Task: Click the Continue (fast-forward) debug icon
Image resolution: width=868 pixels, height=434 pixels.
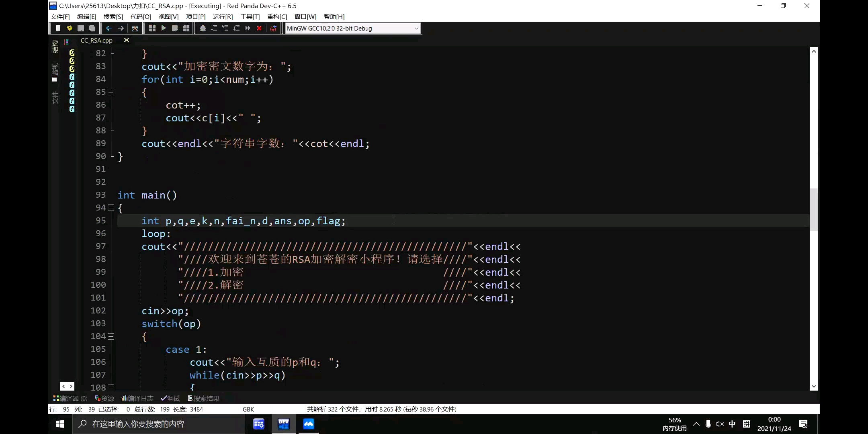Action: [248, 28]
